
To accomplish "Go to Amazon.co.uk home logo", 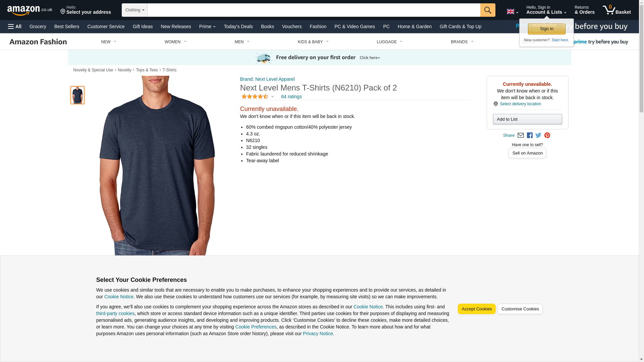I will coord(30,10).
